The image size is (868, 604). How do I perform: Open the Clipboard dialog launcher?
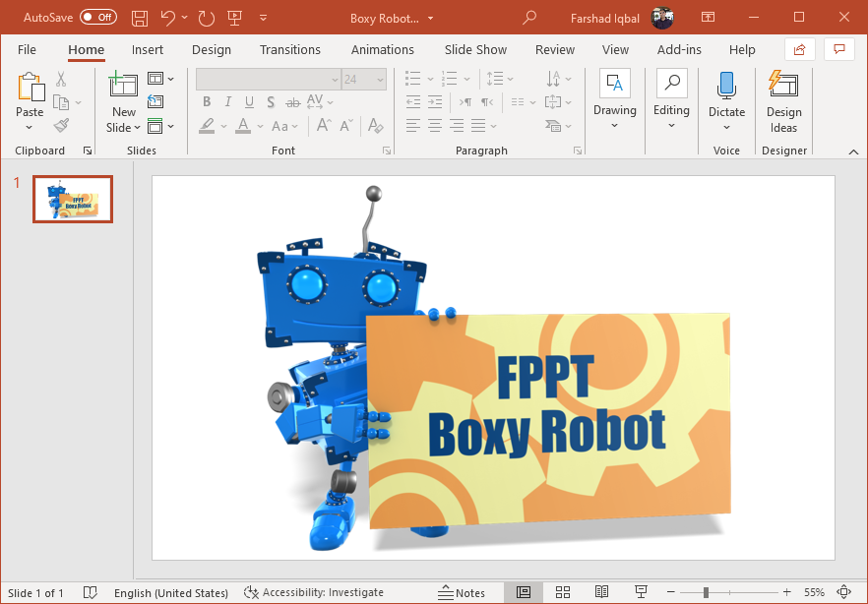tap(87, 150)
